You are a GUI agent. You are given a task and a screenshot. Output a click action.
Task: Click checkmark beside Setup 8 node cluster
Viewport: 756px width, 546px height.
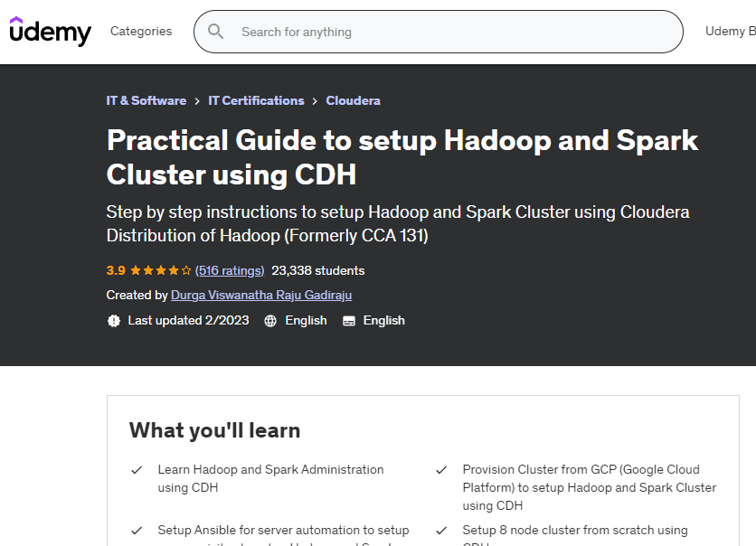pos(441,531)
